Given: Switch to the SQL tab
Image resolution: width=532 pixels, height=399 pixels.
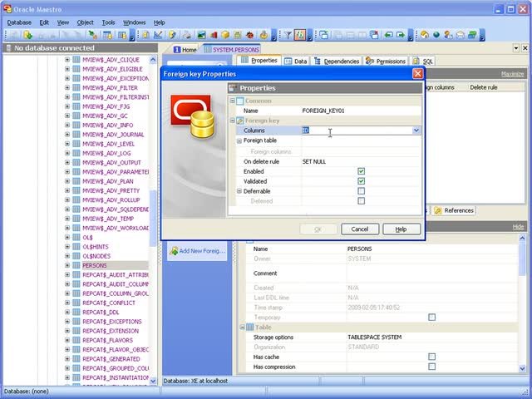Looking at the screenshot, I should point(423,61).
